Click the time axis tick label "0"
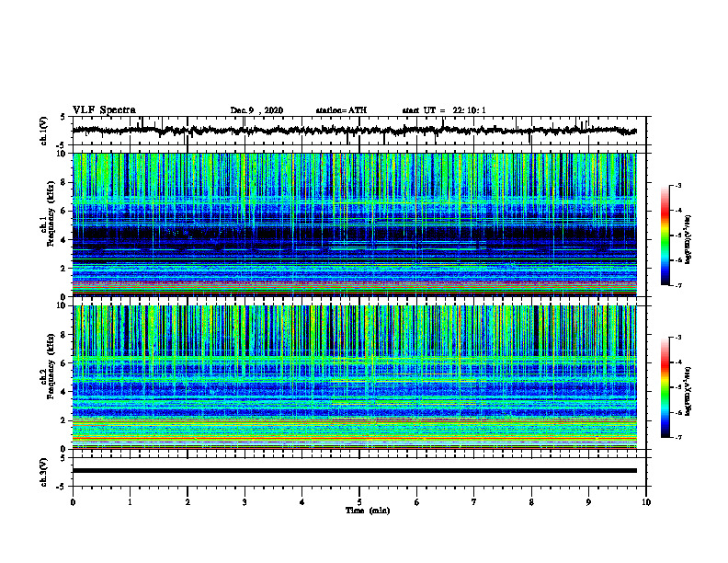The height and width of the screenshot is (563, 728). pyautogui.click(x=73, y=502)
